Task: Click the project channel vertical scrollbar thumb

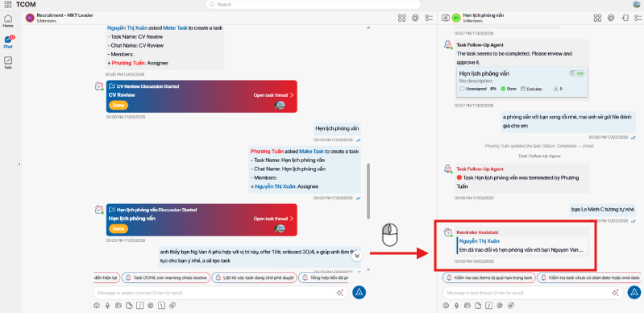Action: (368, 191)
